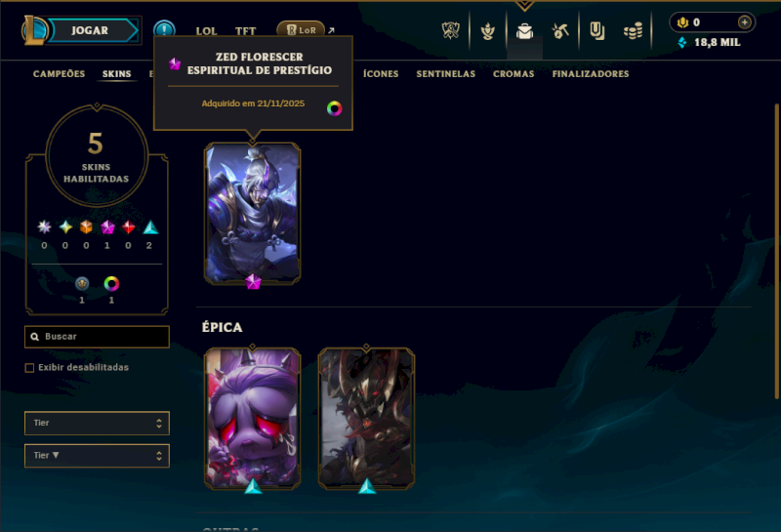Expand the second Tier sort dropdown
The image size is (781, 532).
coord(97,456)
